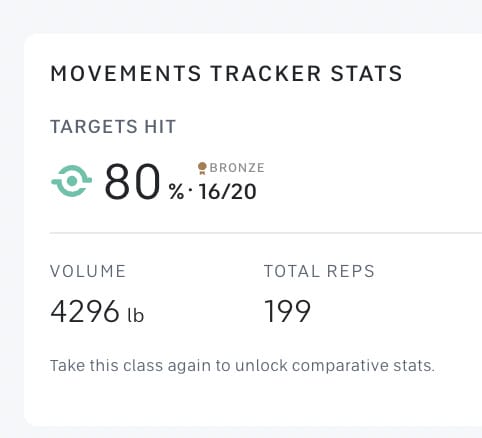The width and height of the screenshot is (482, 438).
Task: Click the lb unit next to volume
Action: [136, 314]
